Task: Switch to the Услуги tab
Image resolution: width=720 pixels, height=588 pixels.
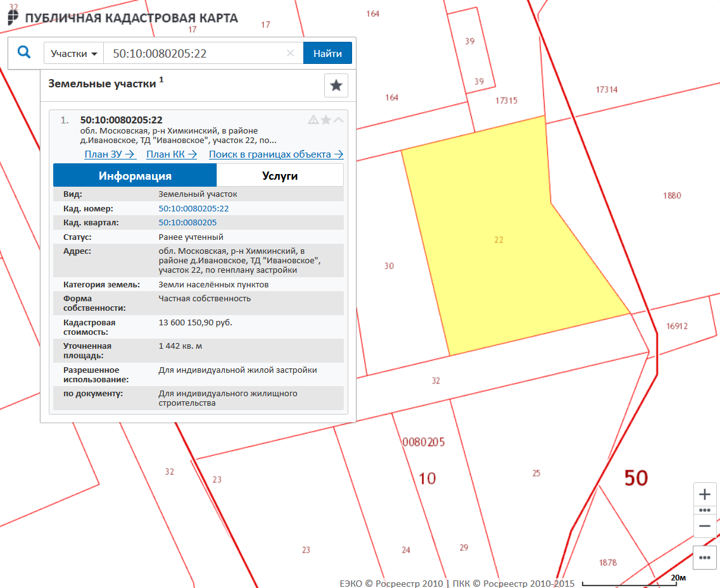Action: tap(280, 176)
